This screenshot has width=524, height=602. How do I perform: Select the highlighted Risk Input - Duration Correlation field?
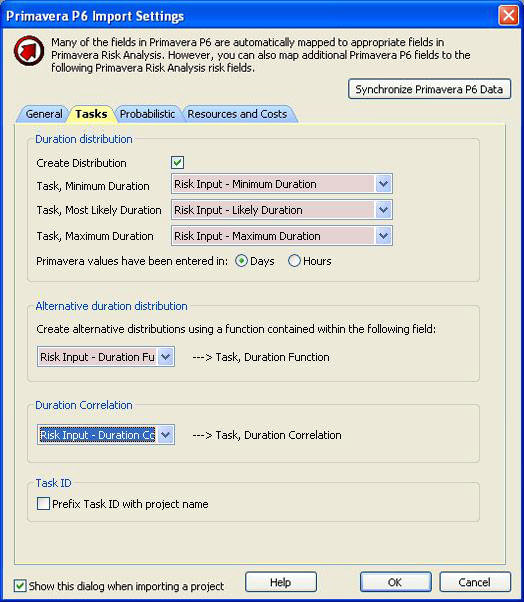pos(98,435)
